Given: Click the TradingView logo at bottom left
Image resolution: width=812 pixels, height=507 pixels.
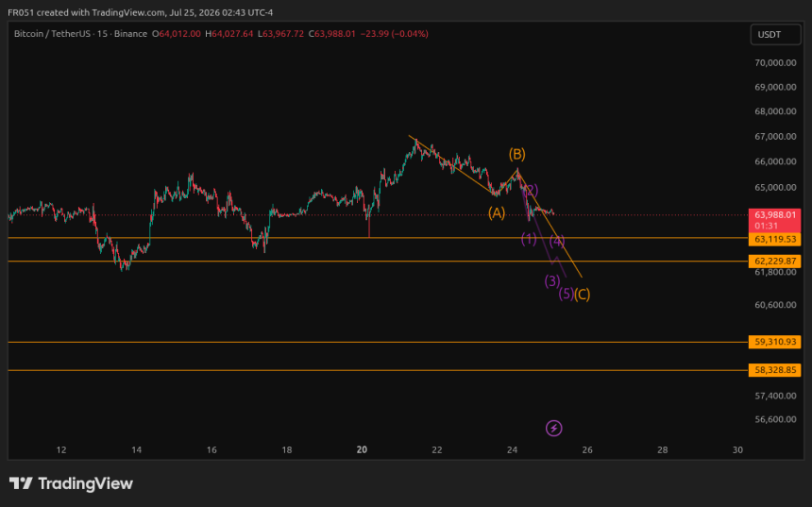Looking at the screenshot, I should pyautogui.click(x=71, y=483).
